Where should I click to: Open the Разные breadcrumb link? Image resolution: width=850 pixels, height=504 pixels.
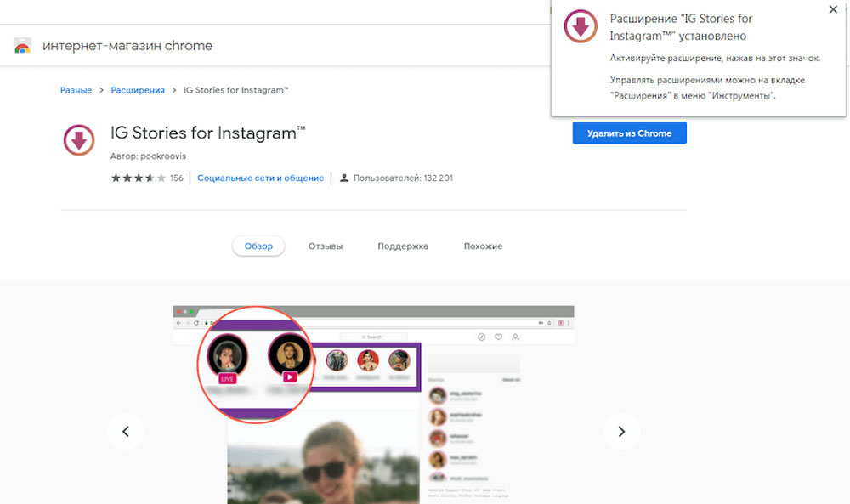[x=76, y=90]
